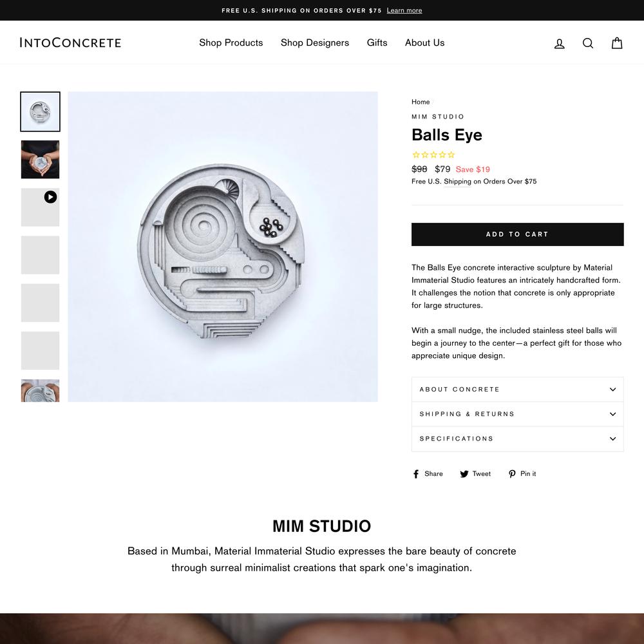Open the About Us page
Viewport: 644px width, 644px height.
(424, 43)
